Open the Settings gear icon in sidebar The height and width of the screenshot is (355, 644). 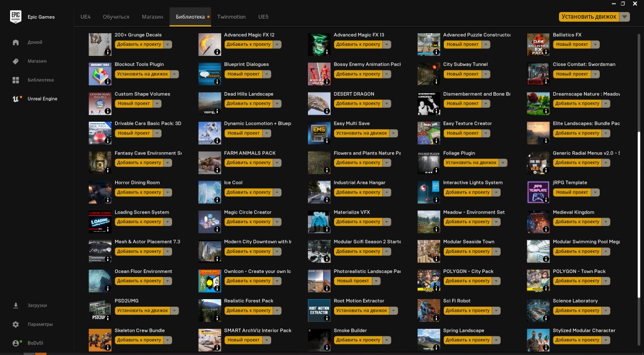(x=16, y=324)
